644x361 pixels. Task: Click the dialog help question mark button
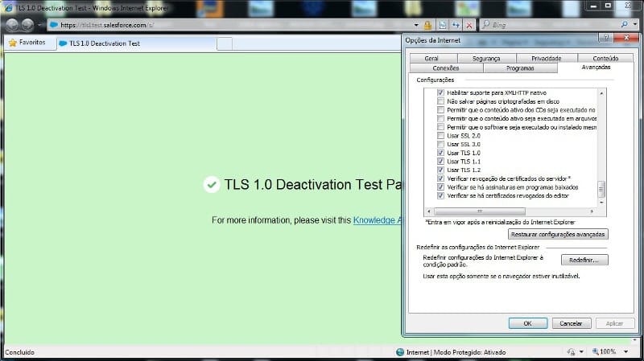pos(605,38)
